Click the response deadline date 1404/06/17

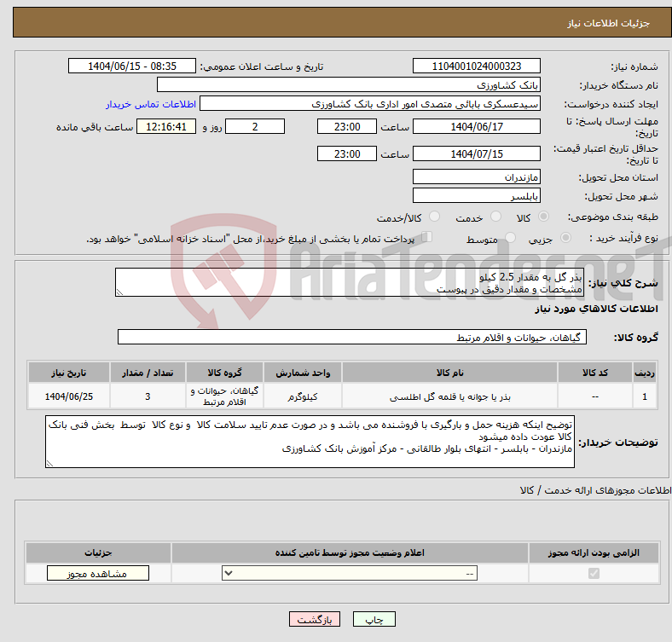[x=476, y=126]
